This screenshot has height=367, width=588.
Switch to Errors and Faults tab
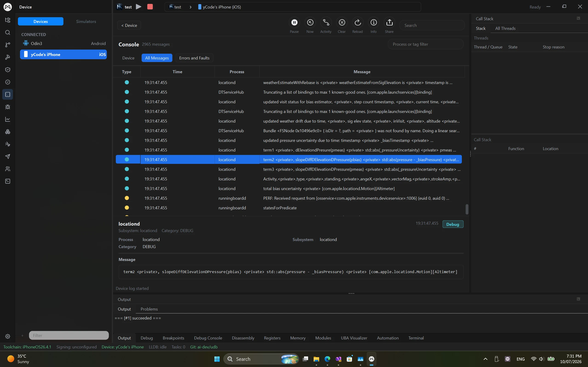[194, 58]
